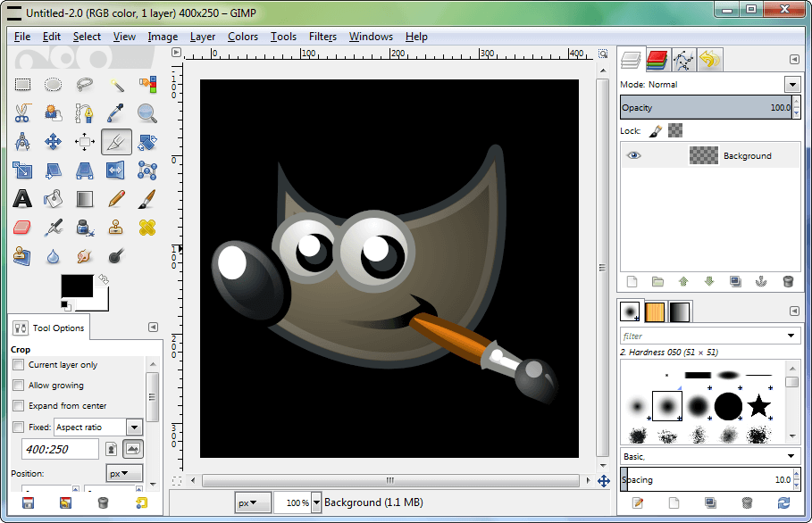Hide the Background layer eye icon
The width and height of the screenshot is (812, 523).
pos(634,155)
